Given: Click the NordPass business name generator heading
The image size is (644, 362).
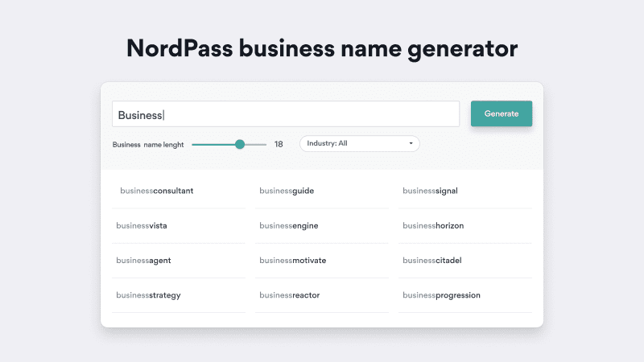Looking at the screenshot, I should (322, 48).
